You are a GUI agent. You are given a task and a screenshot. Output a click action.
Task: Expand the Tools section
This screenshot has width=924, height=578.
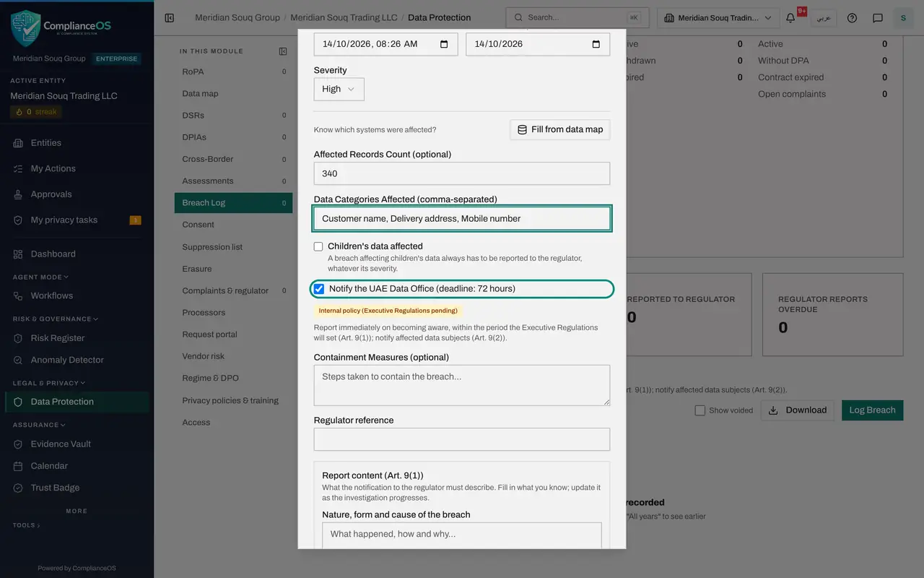tap(26, 525)
